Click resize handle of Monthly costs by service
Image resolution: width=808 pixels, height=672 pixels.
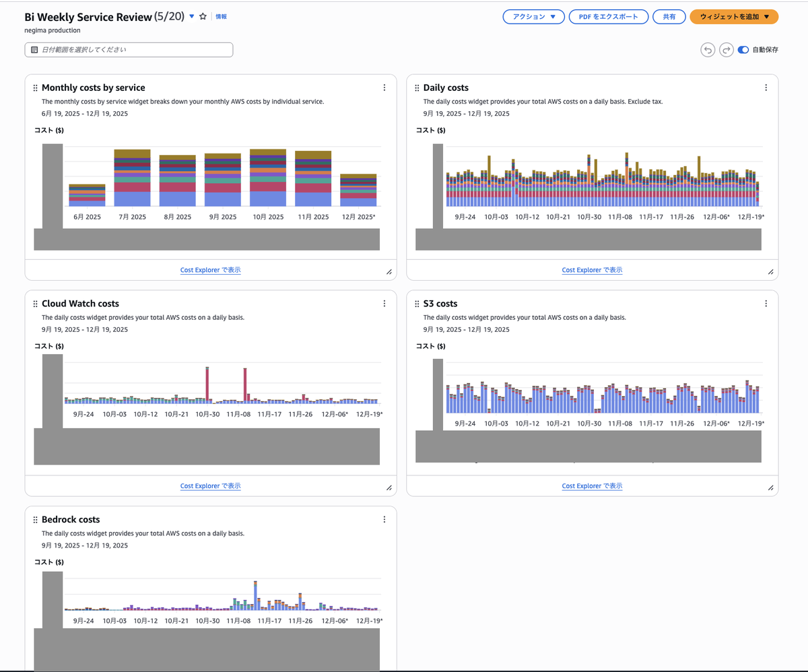click(x=389, y=272)
